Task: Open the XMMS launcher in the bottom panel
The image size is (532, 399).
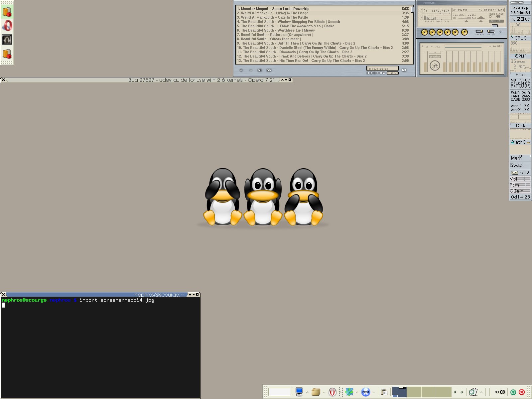Action: [365, 392]
